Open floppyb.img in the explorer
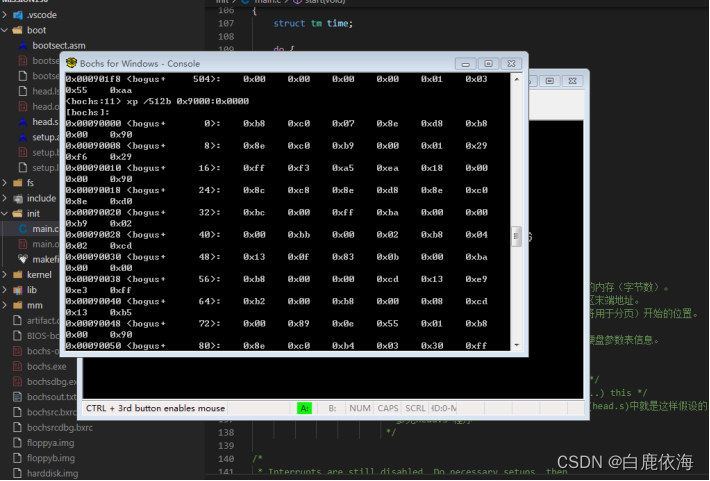The width and height of the screenshot is (710, 481). (x=50, y=458)
